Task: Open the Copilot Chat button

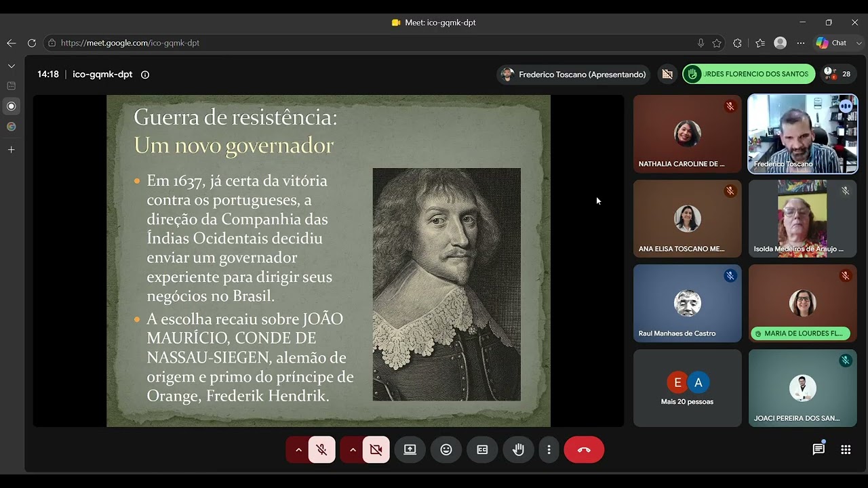Action: click(832, 43)
